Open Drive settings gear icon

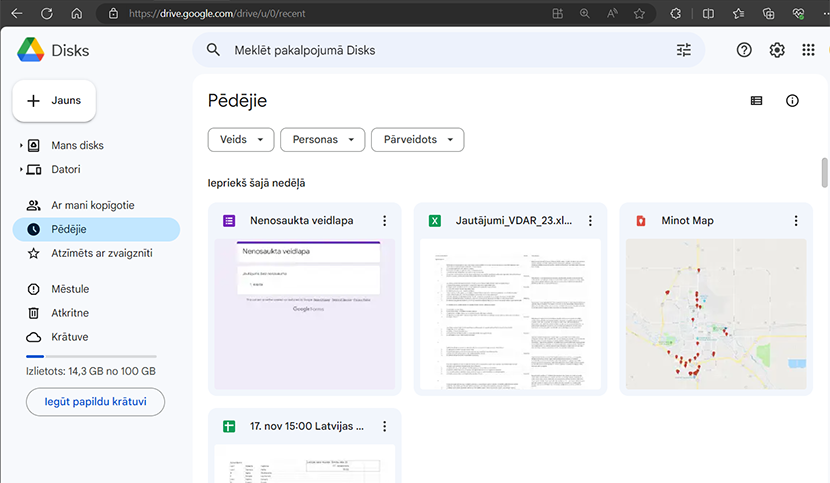point(777,50)
